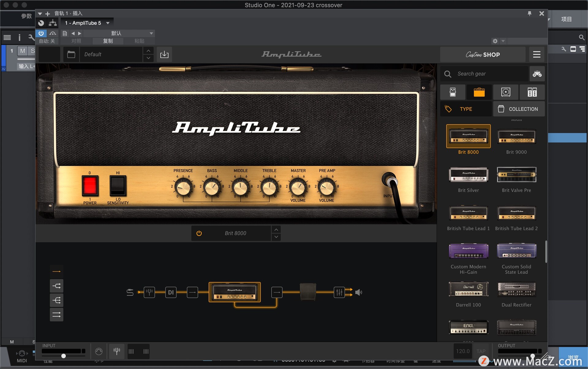
Task: Step to next AmpliTube preset with down chevron
Action: [149, 58]
